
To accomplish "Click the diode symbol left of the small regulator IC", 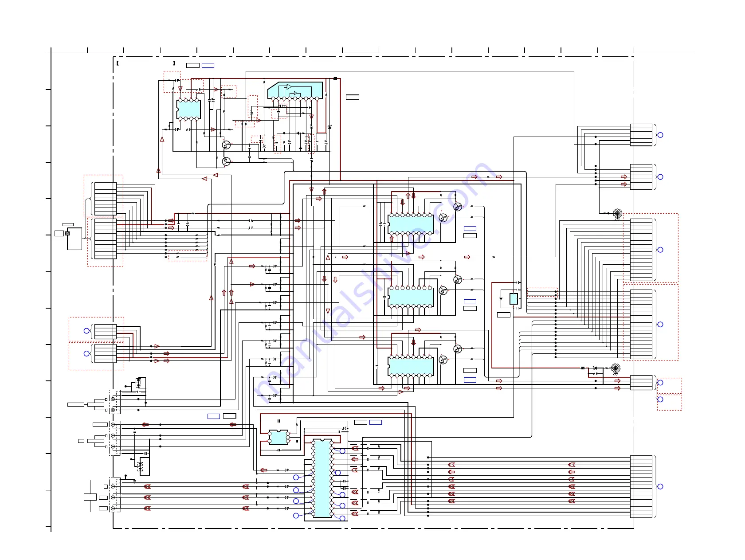I will coord(501,299).
